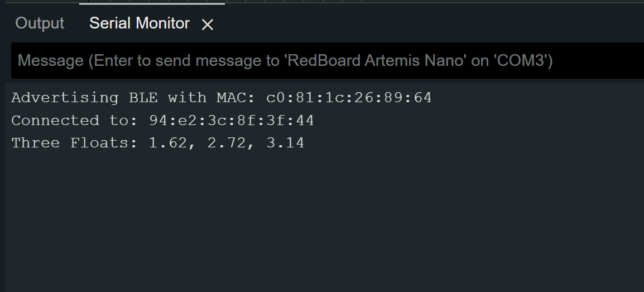Focus the serial Message input field
The height and width of the screenshot is (292, 644).
pyautogui.click(x=328, y=60)
